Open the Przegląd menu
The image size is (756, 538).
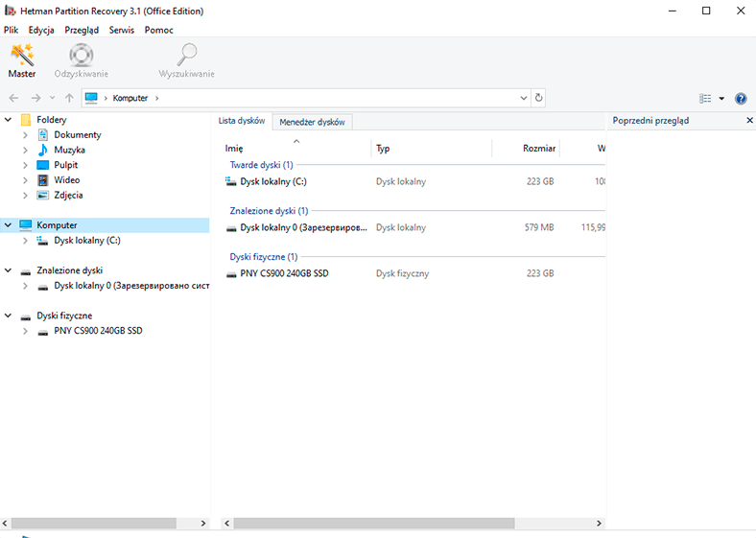pyautogui.click(x=82, y=30)
